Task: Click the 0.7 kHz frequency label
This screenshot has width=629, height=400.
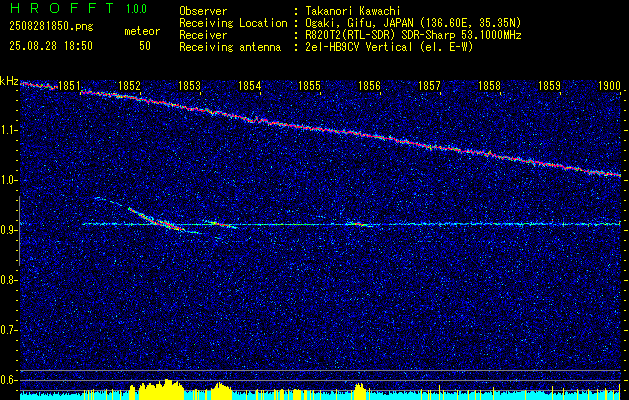Action: 8,330
